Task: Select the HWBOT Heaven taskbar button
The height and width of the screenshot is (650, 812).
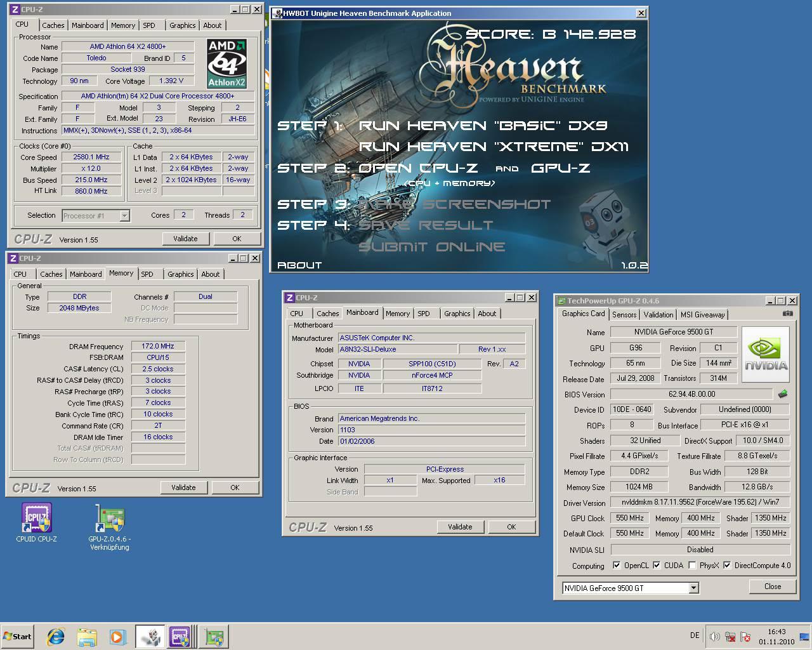Action: point(150,637)
